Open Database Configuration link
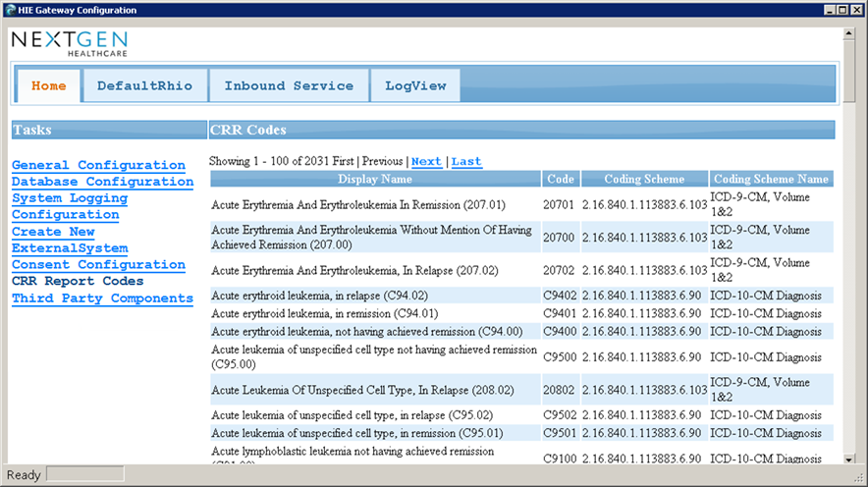This screenshot has height=487, width=868. click(102, 182)
